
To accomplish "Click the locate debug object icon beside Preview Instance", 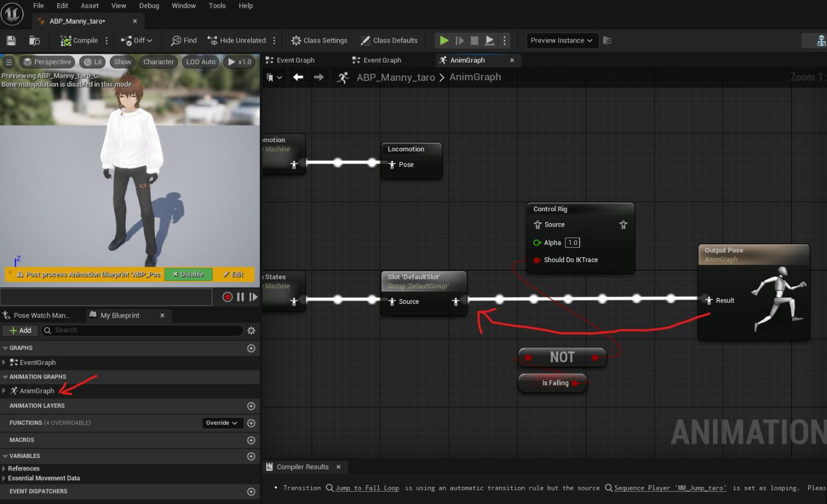I will click(x=607, y=41).
